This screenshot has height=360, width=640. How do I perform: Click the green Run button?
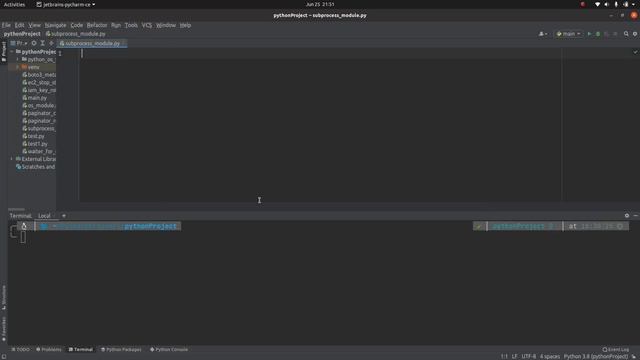[589, 34]
